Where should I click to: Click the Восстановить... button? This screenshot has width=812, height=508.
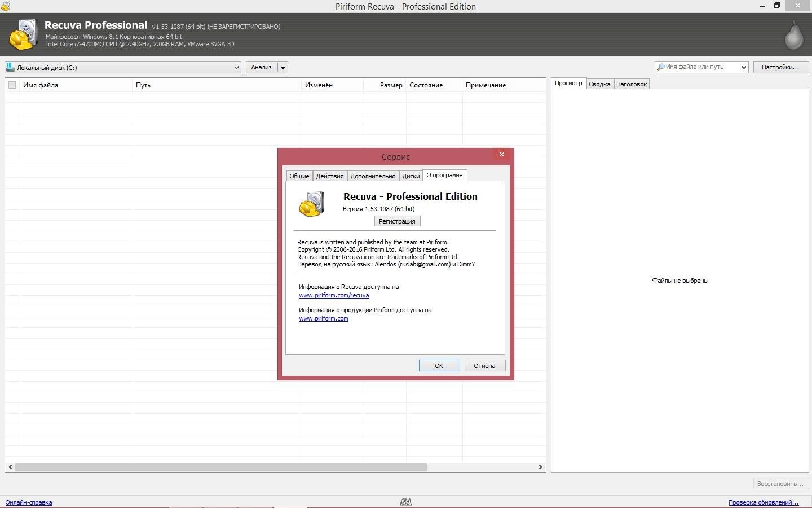780,484
